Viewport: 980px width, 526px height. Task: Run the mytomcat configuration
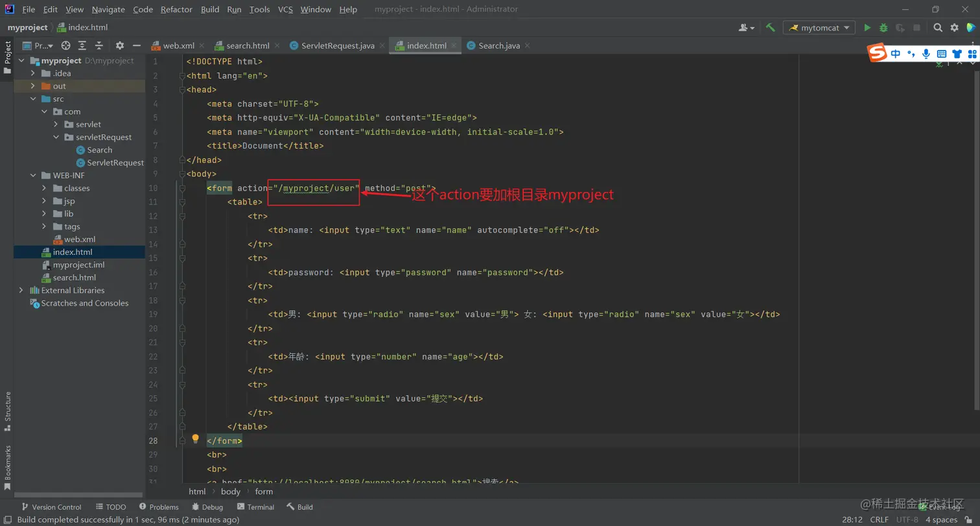pyautogui.click(x=867, y=28)
